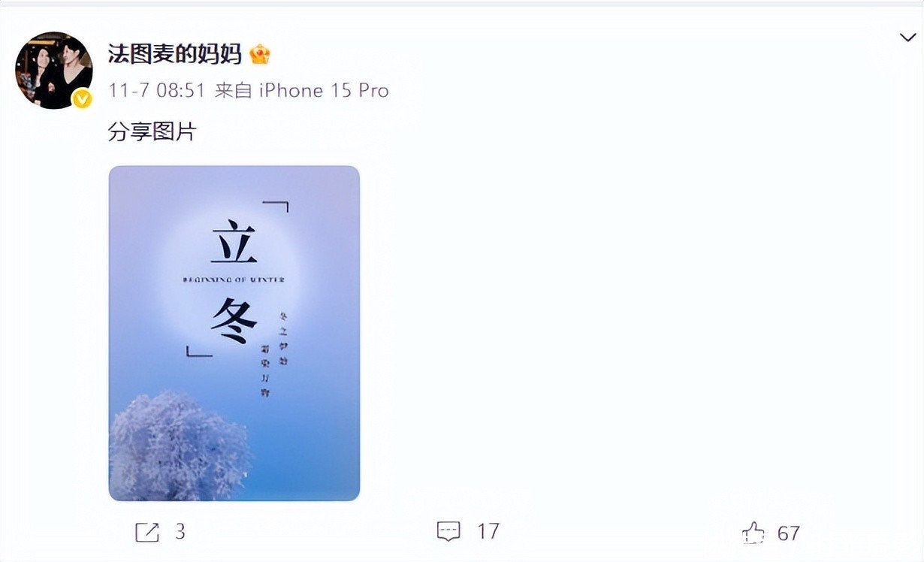
Task: Open the 立冬 poster image thumbnail
Action: (x=234, y=334)
